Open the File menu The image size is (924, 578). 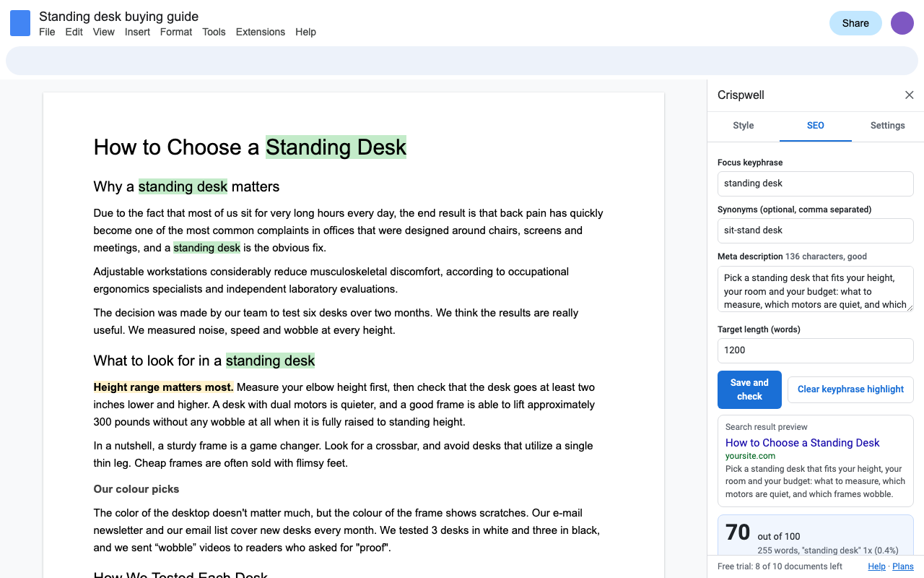[47, 32]
